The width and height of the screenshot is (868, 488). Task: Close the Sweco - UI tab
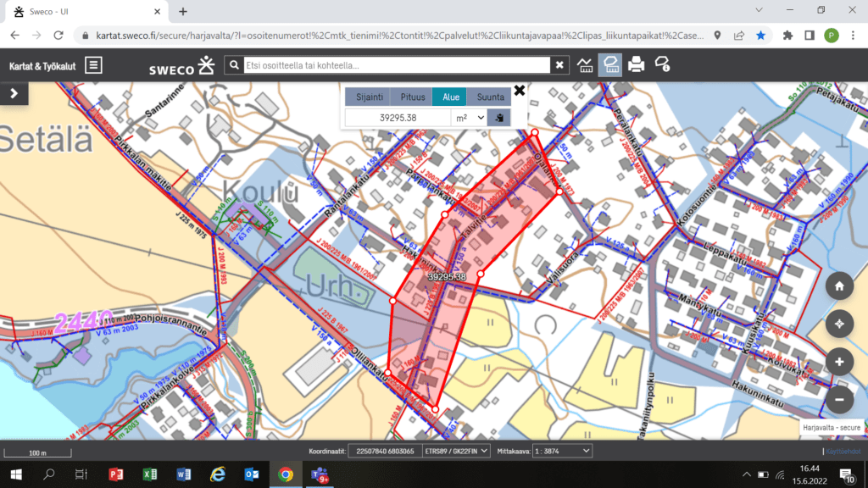click(x=157, y=11)
